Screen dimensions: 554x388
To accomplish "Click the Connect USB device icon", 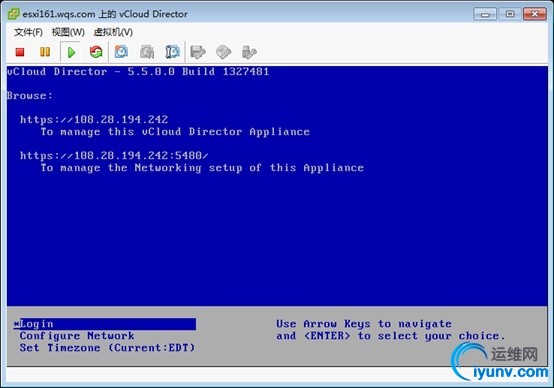I will 249,52.
